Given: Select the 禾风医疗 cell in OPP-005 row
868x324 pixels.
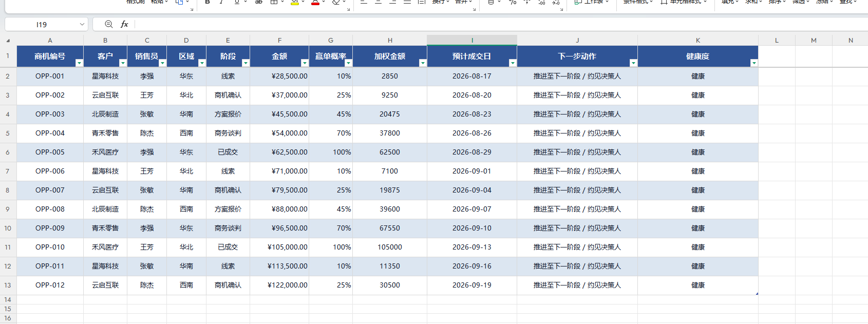Looking at the screenshot, I should [105, 152].
